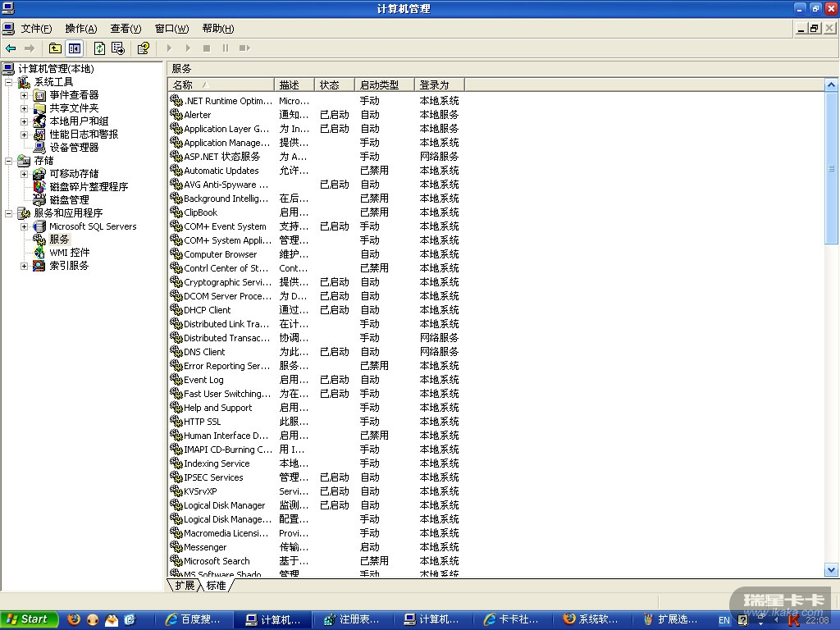This screenshot has width=840, height=630.
Task: Select WMI 控件 tree node
Action: 69,253
